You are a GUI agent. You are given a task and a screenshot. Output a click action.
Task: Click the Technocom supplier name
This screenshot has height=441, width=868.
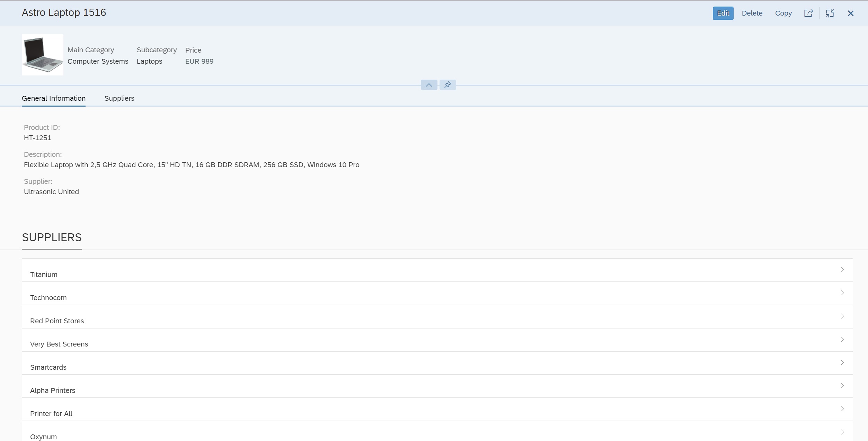pos(48,298)
